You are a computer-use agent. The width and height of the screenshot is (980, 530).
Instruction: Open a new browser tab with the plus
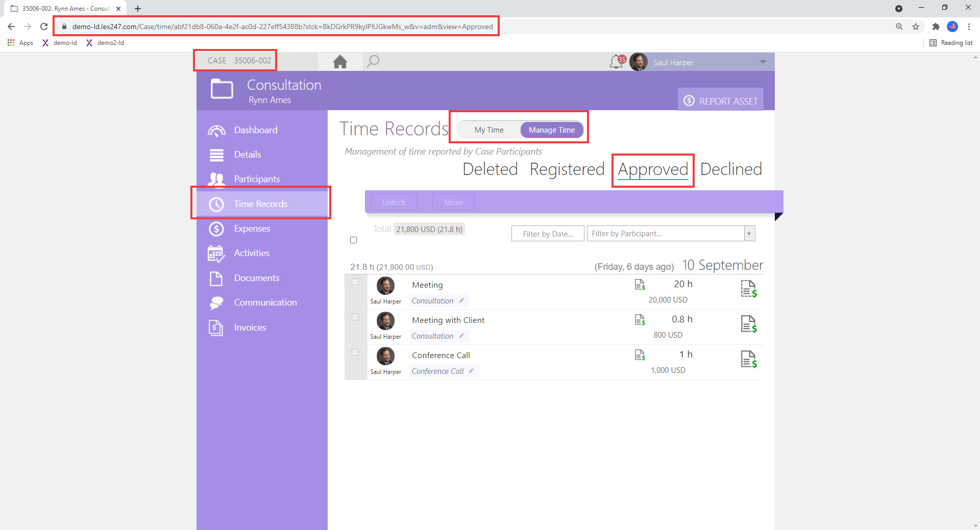click(x=138, y=9)
